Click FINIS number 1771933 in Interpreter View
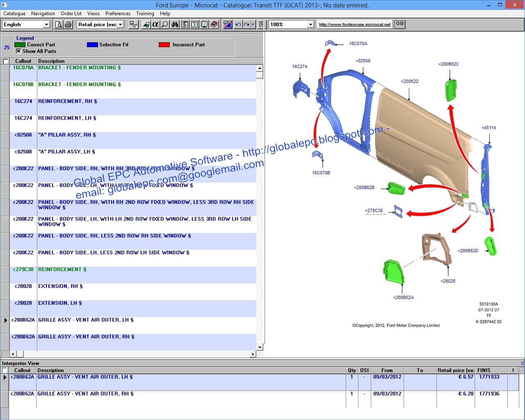The image size is (525, 420). tap(489, 377)
